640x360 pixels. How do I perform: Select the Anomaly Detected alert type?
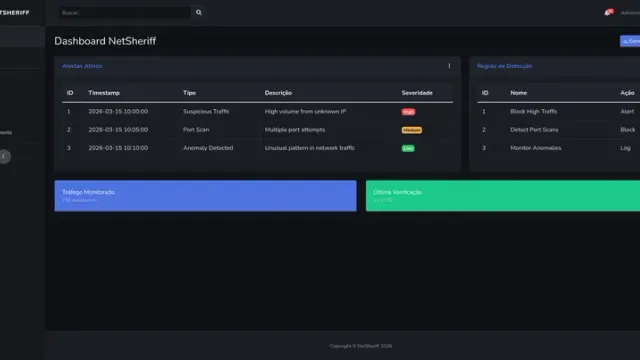pos(208,148)
